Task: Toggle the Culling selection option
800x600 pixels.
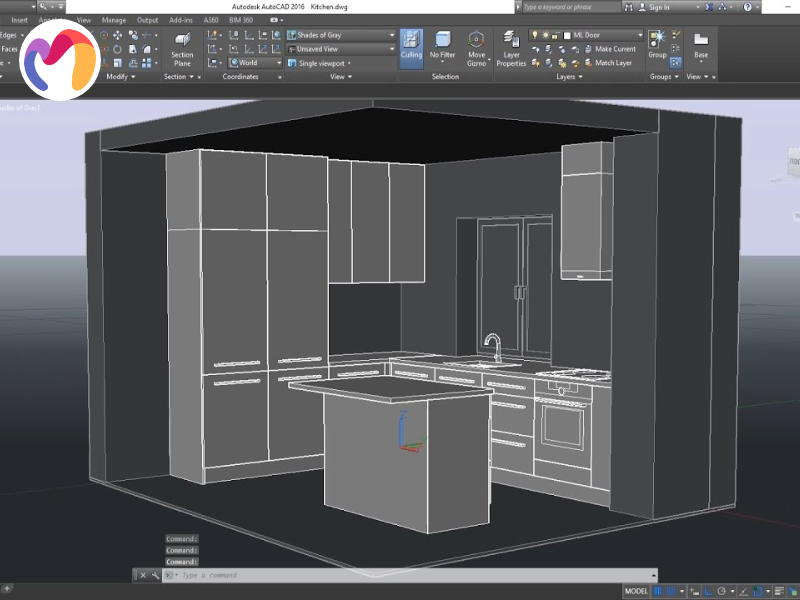Action: coord(411,45)
